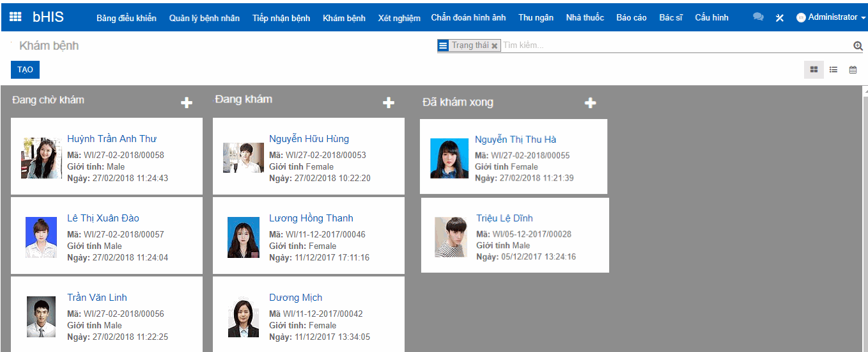Switch to calendar view
868x352 pixels.
tap(853, 70)
